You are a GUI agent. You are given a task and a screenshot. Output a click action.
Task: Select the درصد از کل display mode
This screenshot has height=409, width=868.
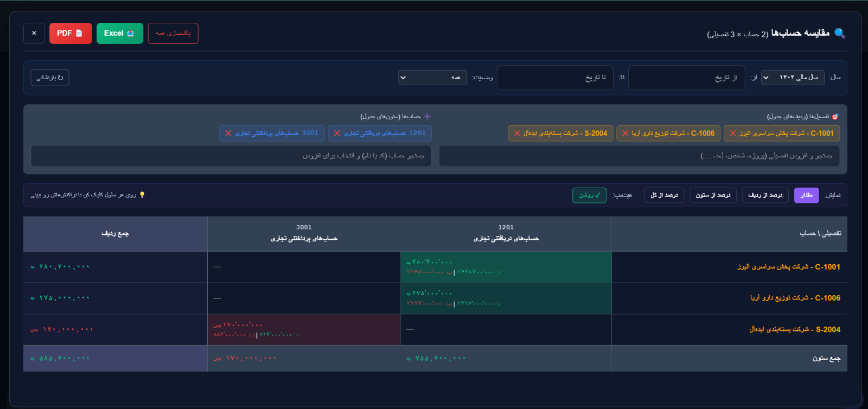[665, 195]
